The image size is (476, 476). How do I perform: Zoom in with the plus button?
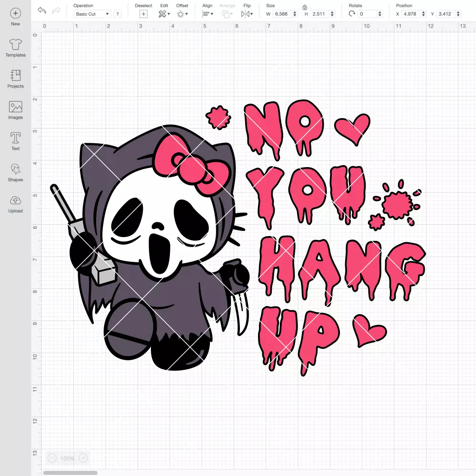[x=83, y=458]
